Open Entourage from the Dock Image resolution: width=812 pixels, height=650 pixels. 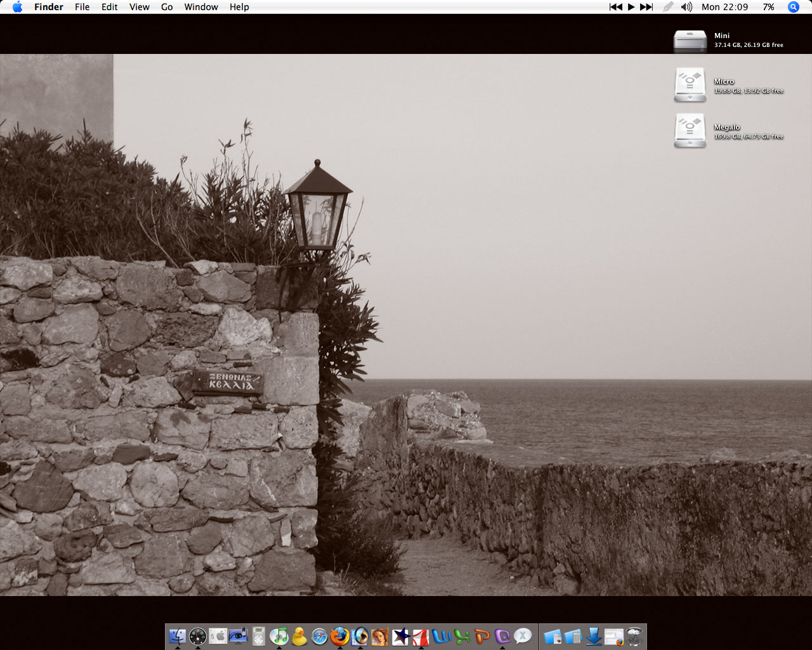coord(502,636)
